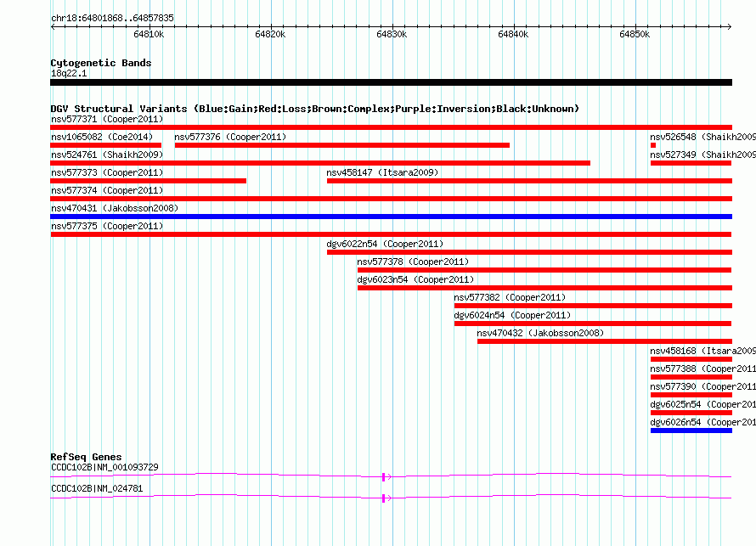Viewport: 756px width, 546px height.
Task: Select the red nsv470432 loss bar
Action: [605, 341]
